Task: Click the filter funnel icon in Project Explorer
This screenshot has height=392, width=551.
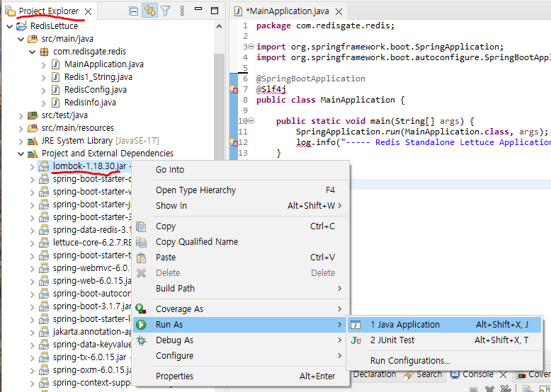Action: (166, 11)
